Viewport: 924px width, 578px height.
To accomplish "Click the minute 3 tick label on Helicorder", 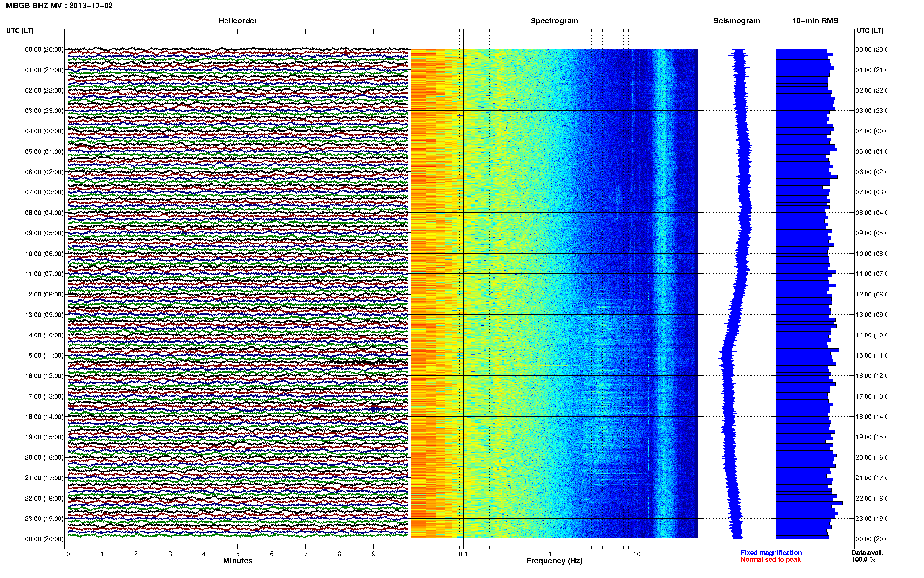I will coord(170,554).
